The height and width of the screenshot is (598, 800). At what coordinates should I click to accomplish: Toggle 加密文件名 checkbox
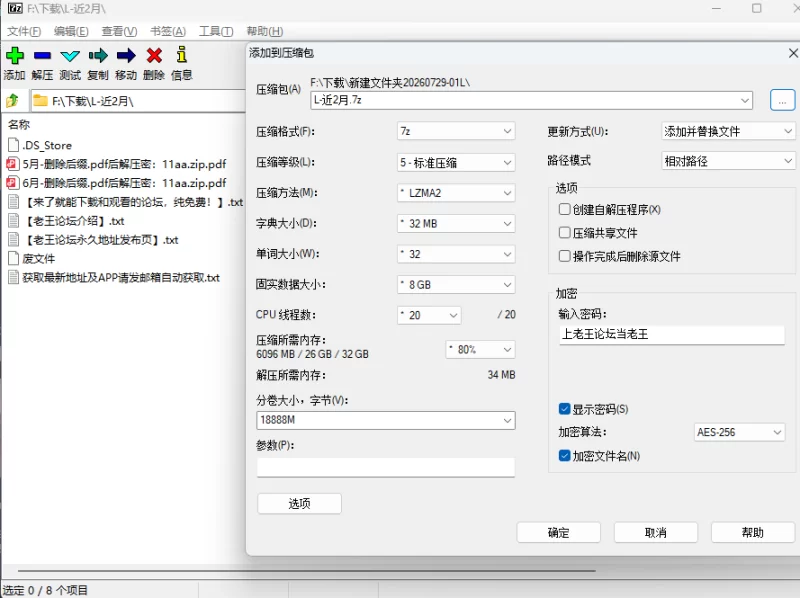[564, 455]
